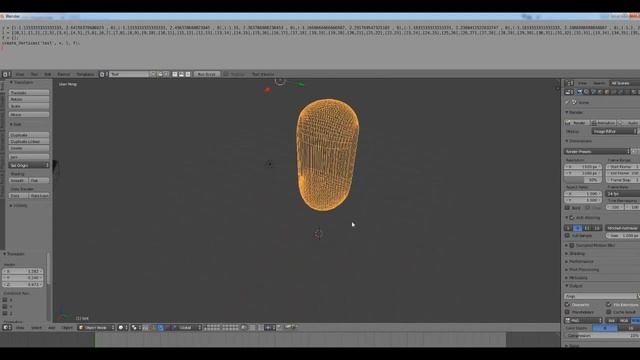Open the Format menu in text editor

[64, 74]
